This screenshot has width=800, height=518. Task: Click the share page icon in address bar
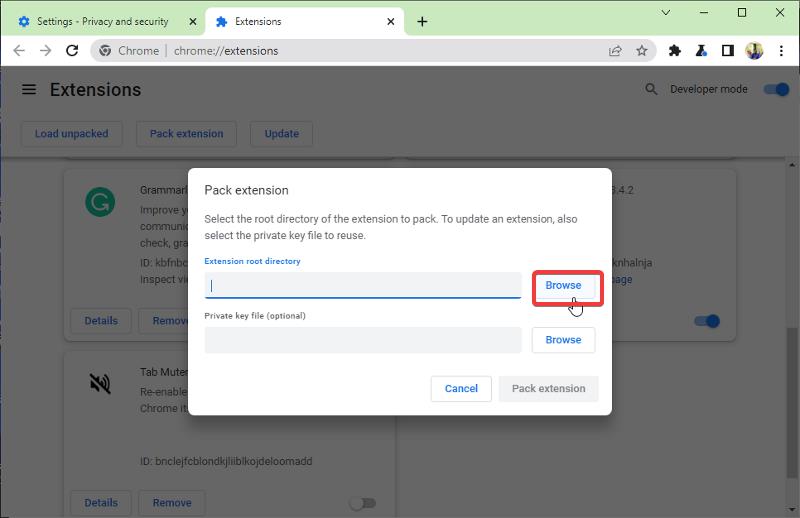(615, 51)
